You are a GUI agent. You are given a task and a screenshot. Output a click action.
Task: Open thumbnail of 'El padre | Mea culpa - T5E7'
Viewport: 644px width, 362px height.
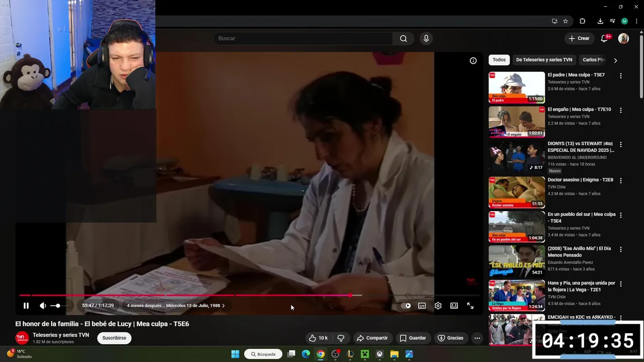click(x=517, y=87)
